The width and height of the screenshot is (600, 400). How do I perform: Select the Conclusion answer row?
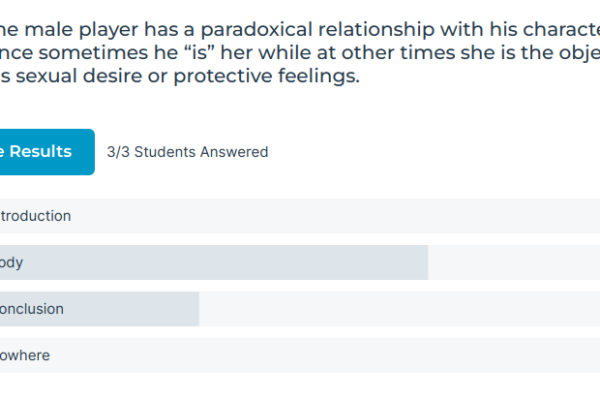tap(300, 309)
